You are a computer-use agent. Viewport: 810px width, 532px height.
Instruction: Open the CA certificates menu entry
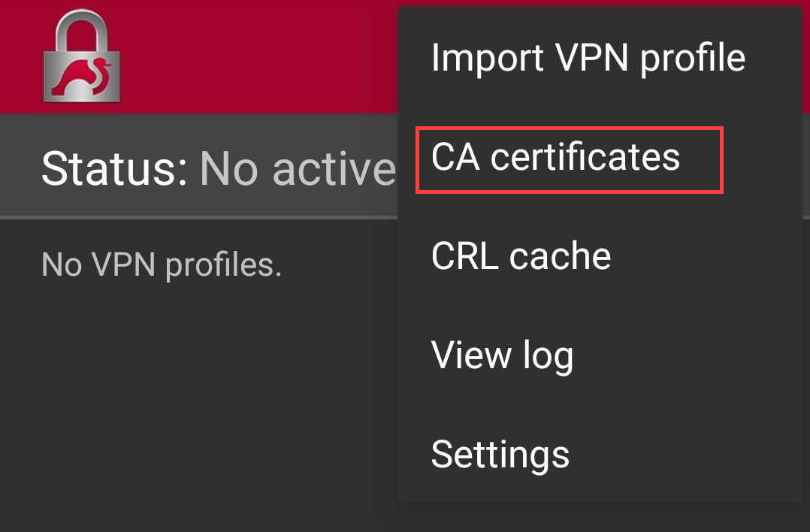(555, 158)
